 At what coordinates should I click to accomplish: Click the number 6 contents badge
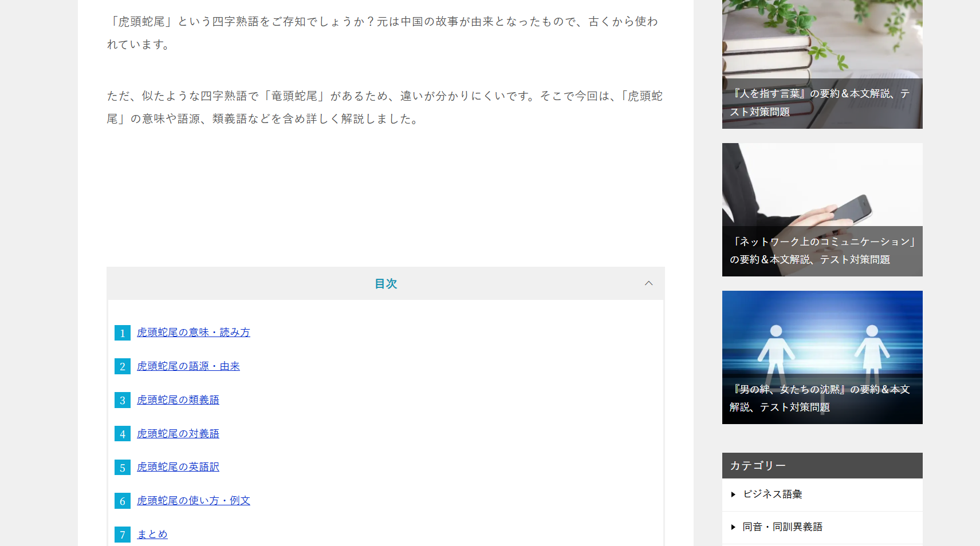(123, 501)
